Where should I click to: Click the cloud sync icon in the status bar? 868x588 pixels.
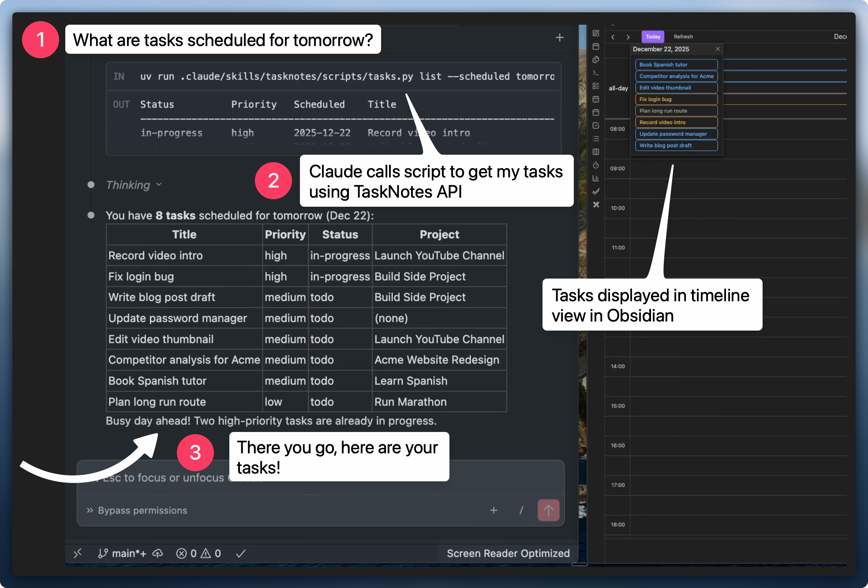tap(157, 554)
